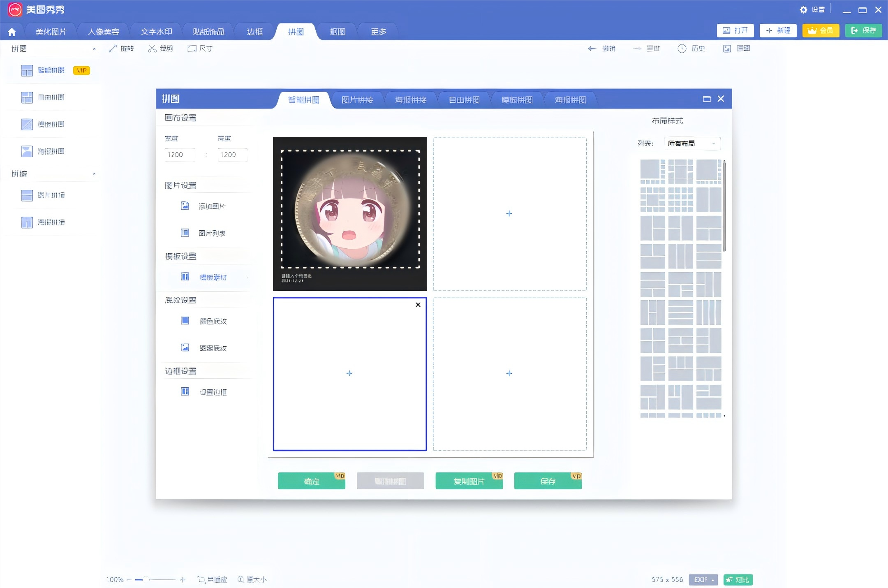This screenshot has height=588, width=888.
Task: Click 保存 button in collage dialog
Action: tap(548, 481)
